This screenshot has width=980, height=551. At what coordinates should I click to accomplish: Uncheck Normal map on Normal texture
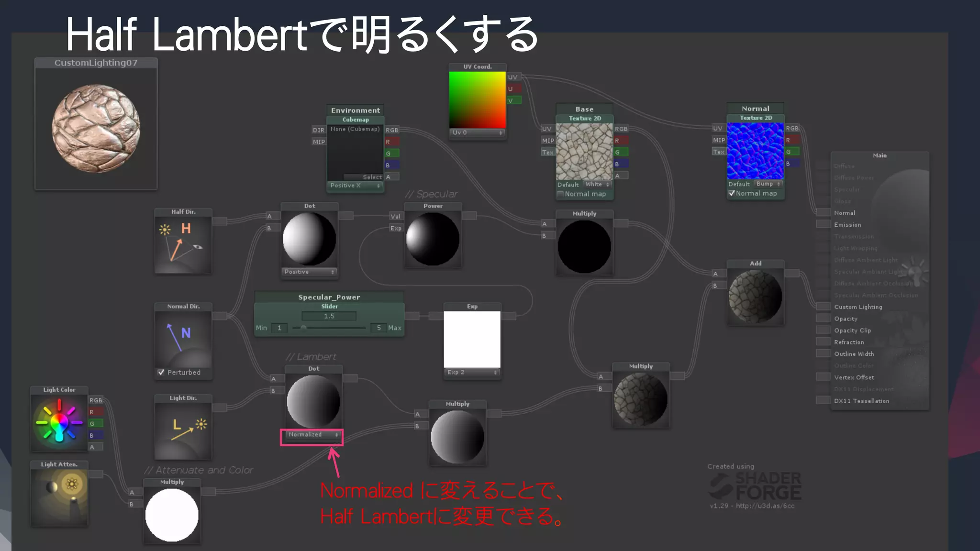click(x=732, y=193)
